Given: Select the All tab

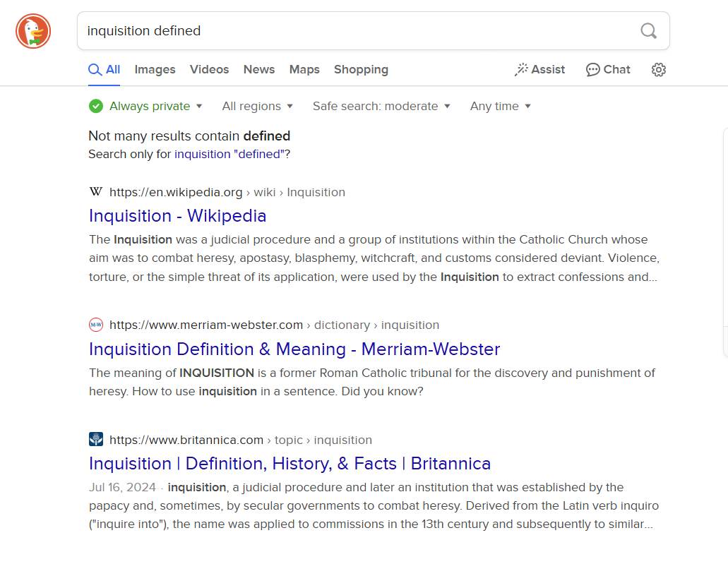Looking at the screenshot, I should click(104, 70).
